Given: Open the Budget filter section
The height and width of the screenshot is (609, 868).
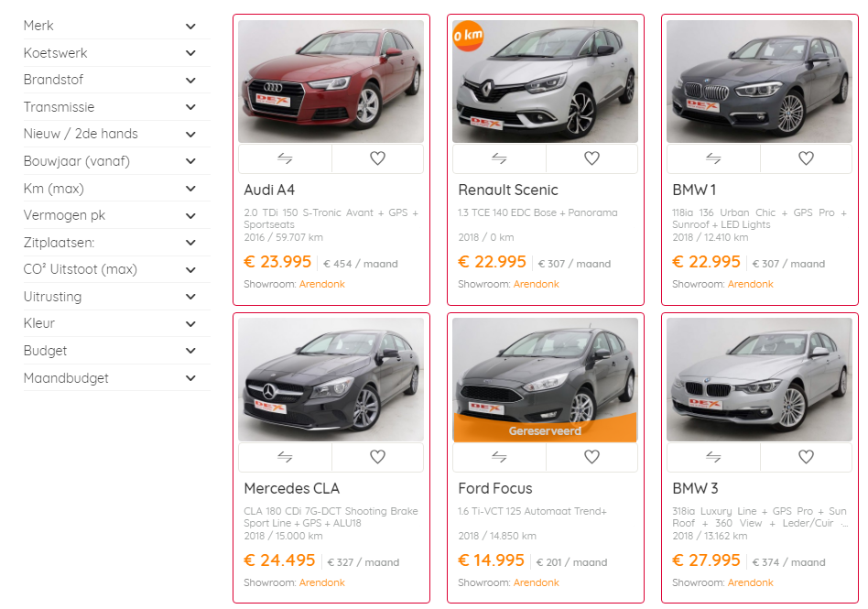Looking at the screenshot, I should (x=190, y=351).
